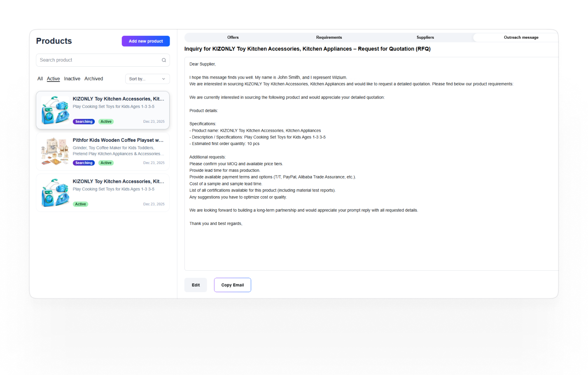588x375 pixels.
Task: Click the Thank you and best regards line
Action: 216,224
